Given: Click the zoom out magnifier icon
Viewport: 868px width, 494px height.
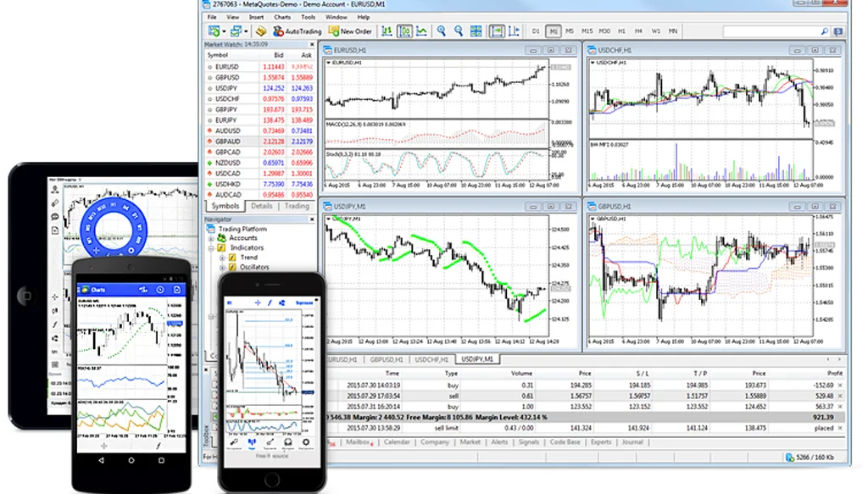Looking at the screenshot, I should pyautogui.click(x=459, y=31).
